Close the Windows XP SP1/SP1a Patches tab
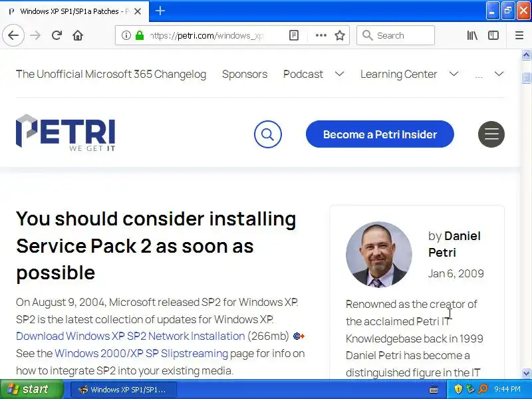This screenshot has height=399, width=532. [138, 11]
